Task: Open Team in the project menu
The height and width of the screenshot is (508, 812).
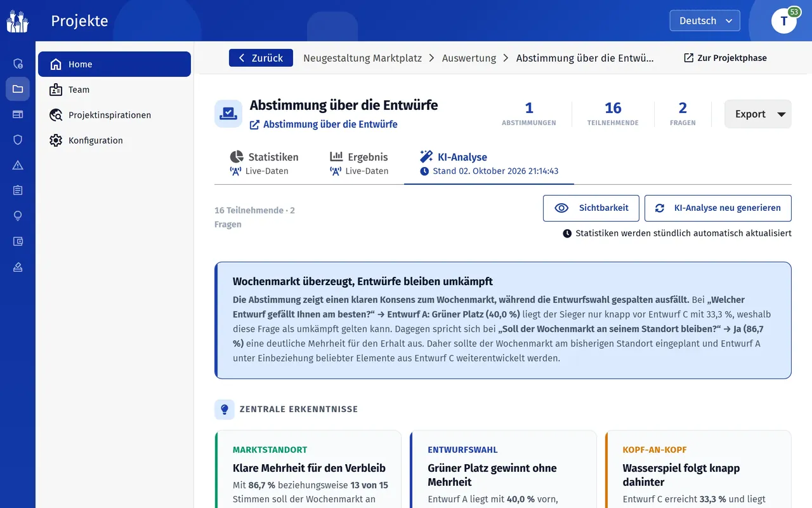Action: 114,90
